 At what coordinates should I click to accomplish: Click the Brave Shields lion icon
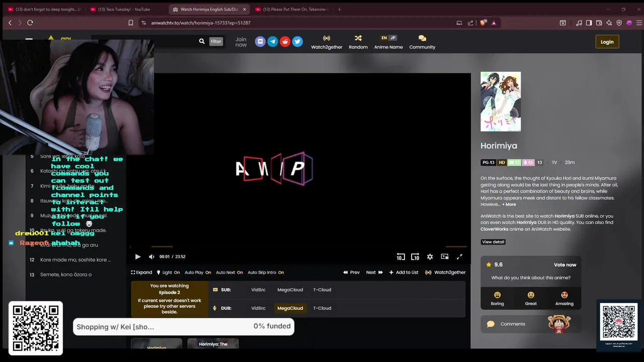[x=484, y=23]
